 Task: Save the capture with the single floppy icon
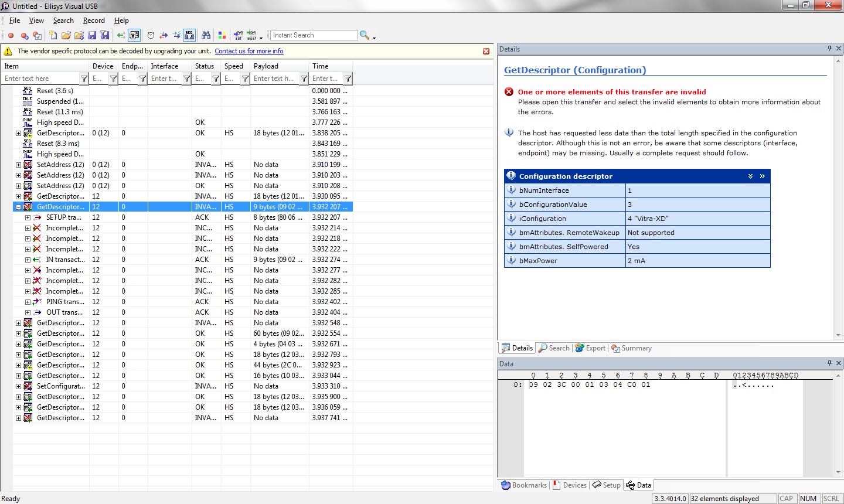(x=92, y=36)
